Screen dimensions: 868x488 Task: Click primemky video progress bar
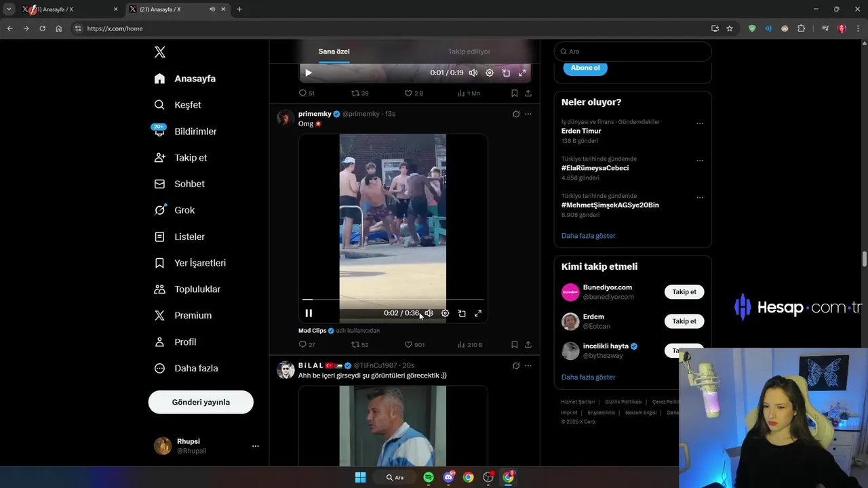click(x=393, y=299)
